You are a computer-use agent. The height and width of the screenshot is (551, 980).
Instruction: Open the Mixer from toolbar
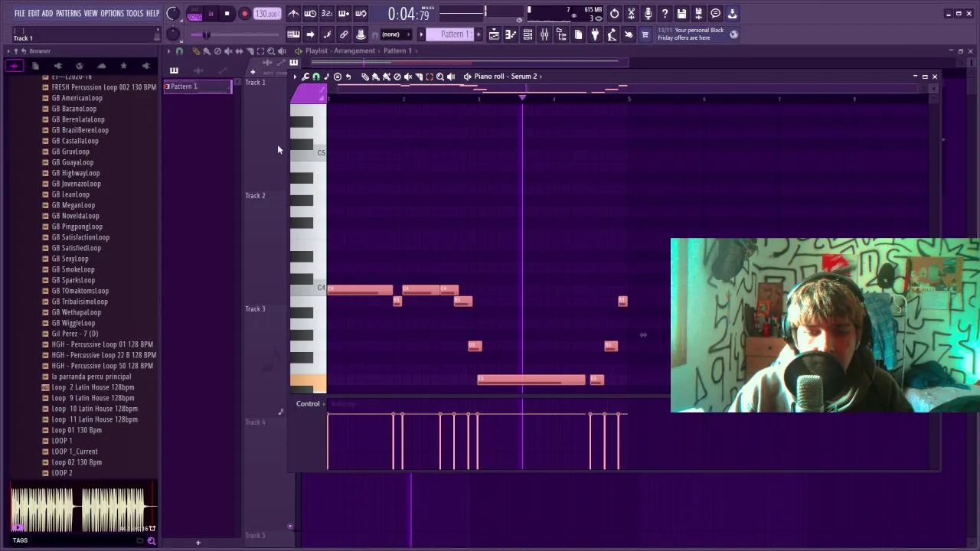coord(544,34)
